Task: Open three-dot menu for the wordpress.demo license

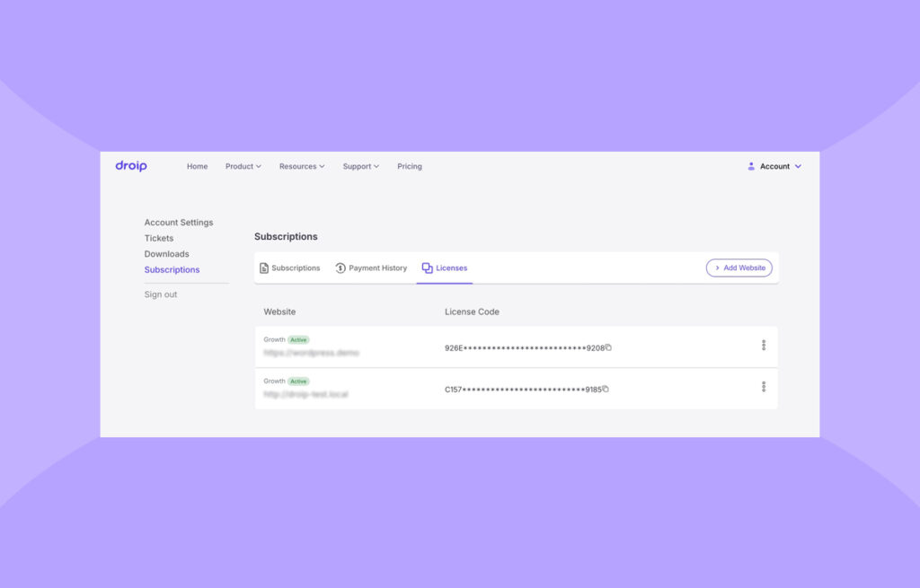Action: [764, 345]
